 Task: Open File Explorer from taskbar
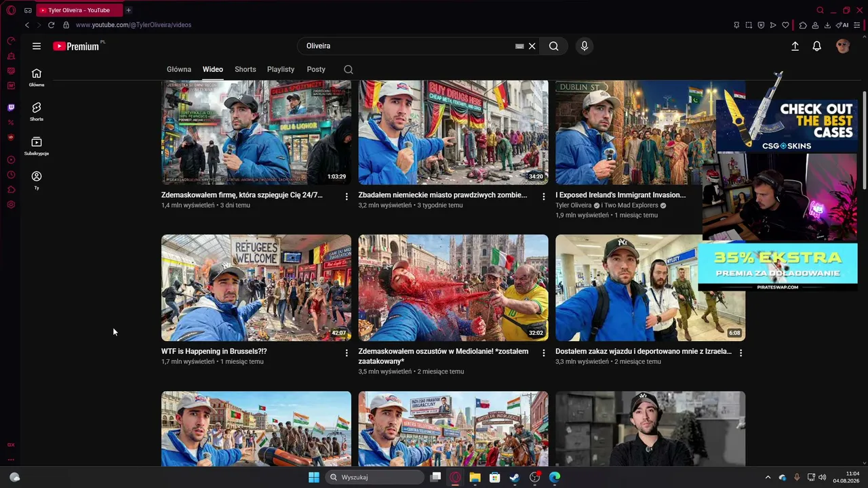[475, 477]
